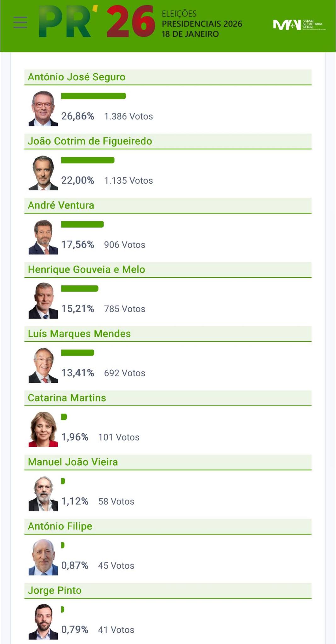Click Manuel João Vieira's portrait
The height and width of the screenshot is (644, 336).
(x=43, y=494)
